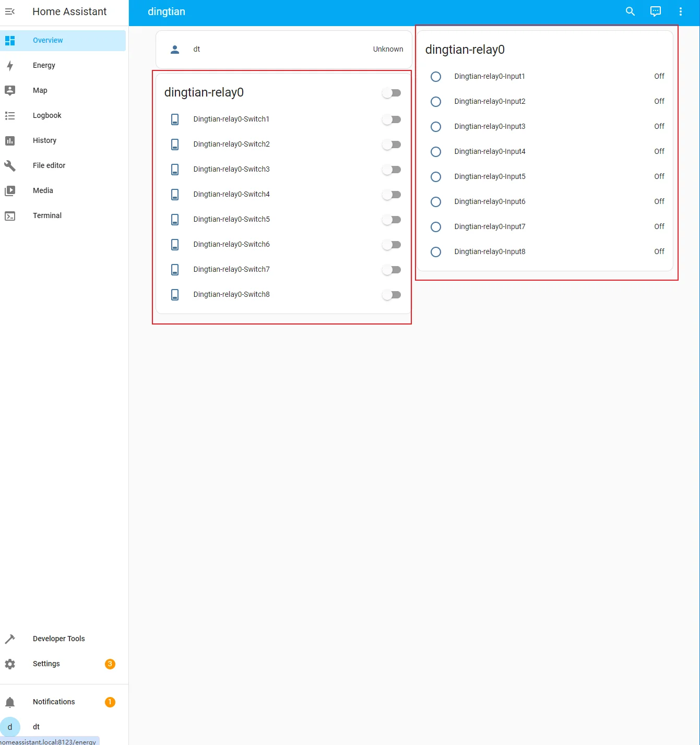Turn on Dingtian-relay0-Switch1

pos(391,119)
